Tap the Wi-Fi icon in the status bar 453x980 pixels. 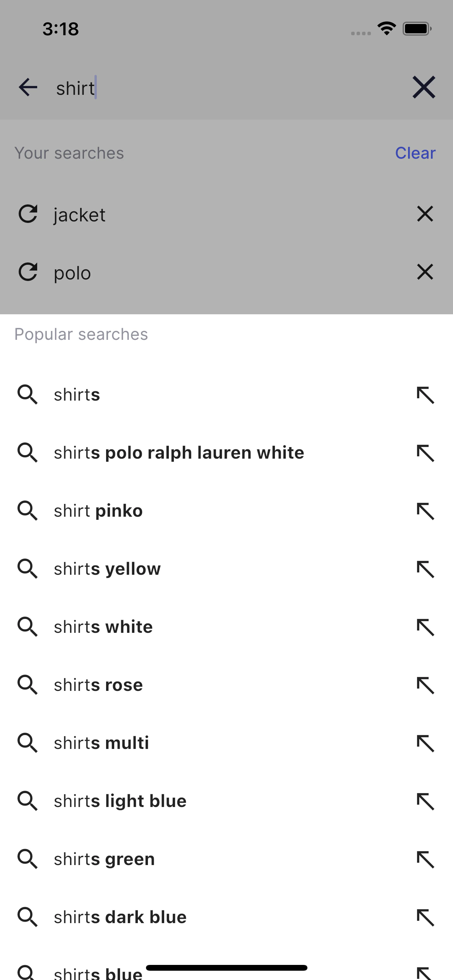click(386, 28)
